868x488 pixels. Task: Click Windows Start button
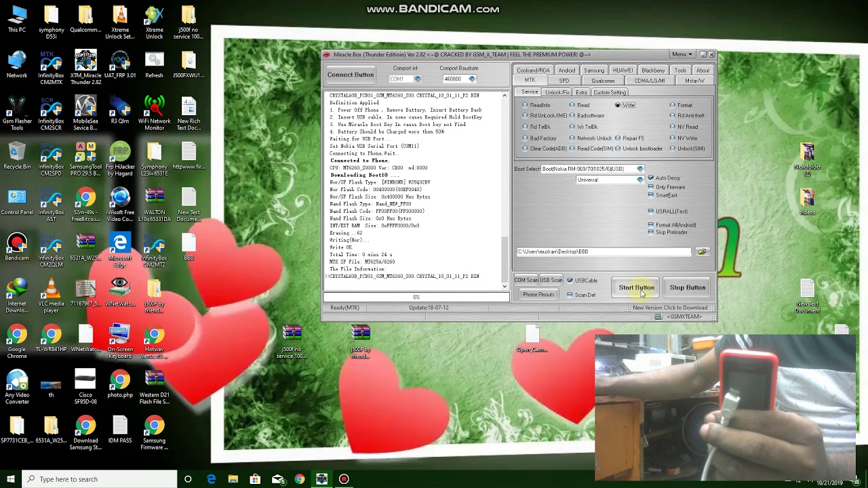(x=11, y=479)
